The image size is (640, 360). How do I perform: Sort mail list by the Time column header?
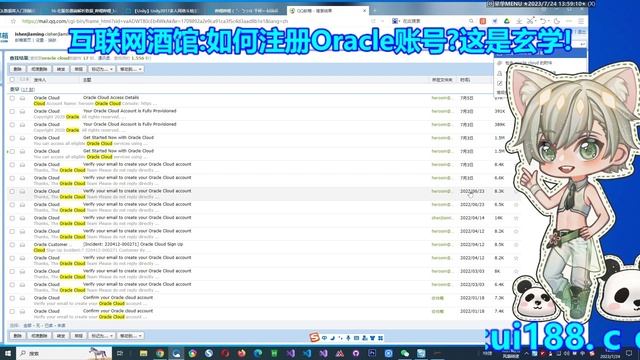[465, 80]
